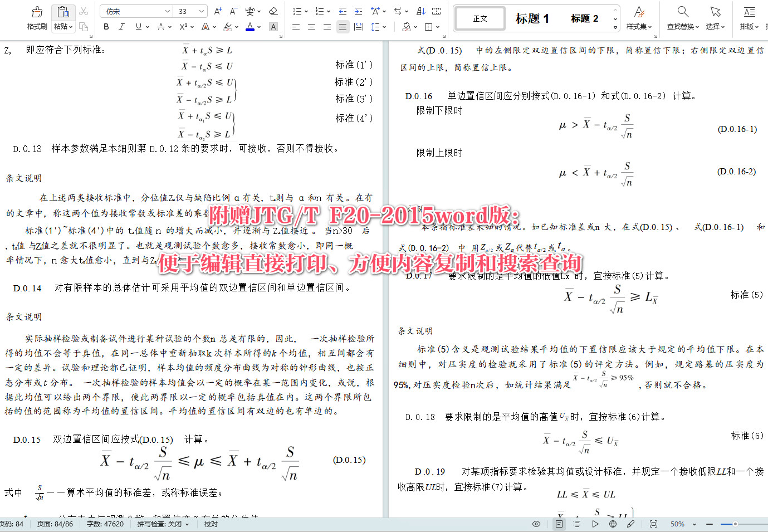
Task: Apply the Increase Font Size (A+) icon
Action: 217,10
